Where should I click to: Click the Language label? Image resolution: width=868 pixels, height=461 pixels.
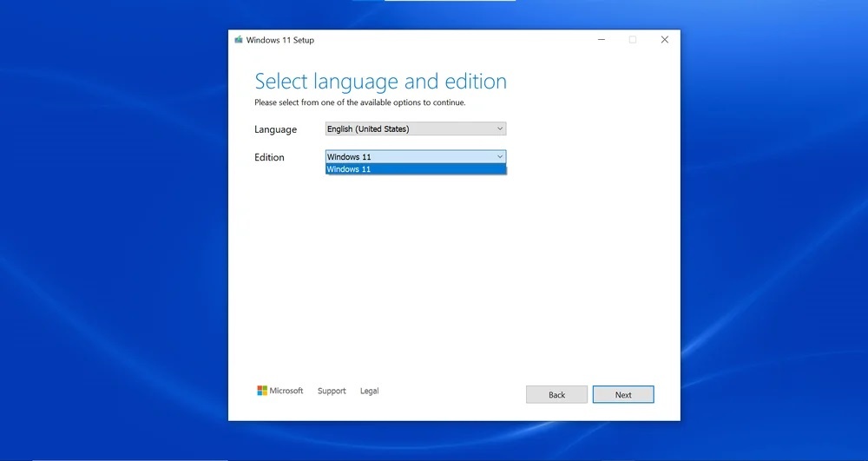click(x=275, y=129)
